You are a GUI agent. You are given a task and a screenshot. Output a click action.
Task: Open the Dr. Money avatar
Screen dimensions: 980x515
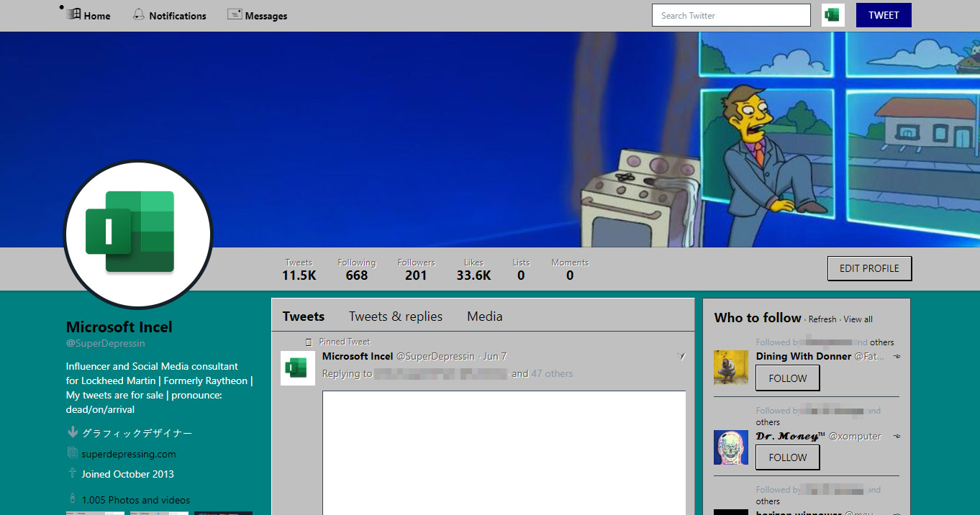pyautogui.click(x=731, y=447)
